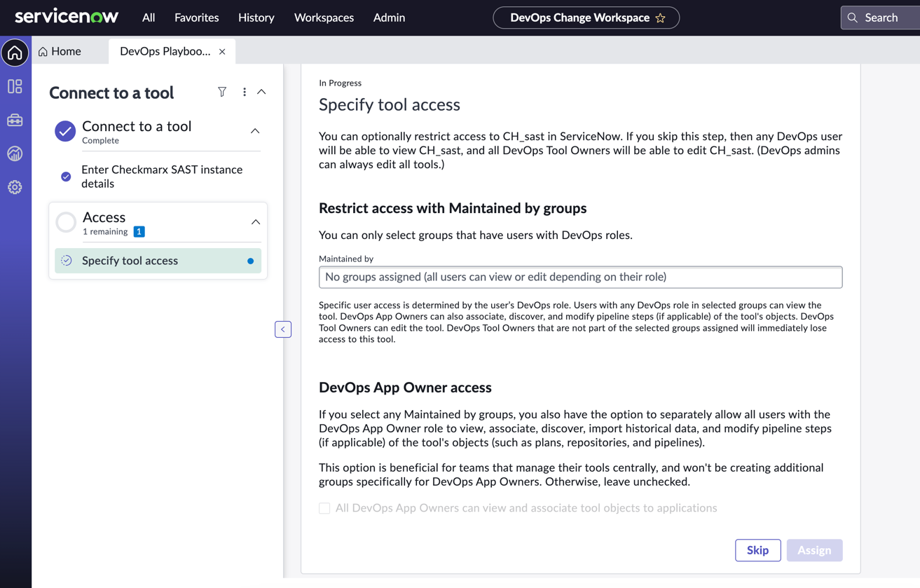Click the blue dot on Specify tool access
The height and width of the screenshot is (588, 920).
[x=250, y=261]
